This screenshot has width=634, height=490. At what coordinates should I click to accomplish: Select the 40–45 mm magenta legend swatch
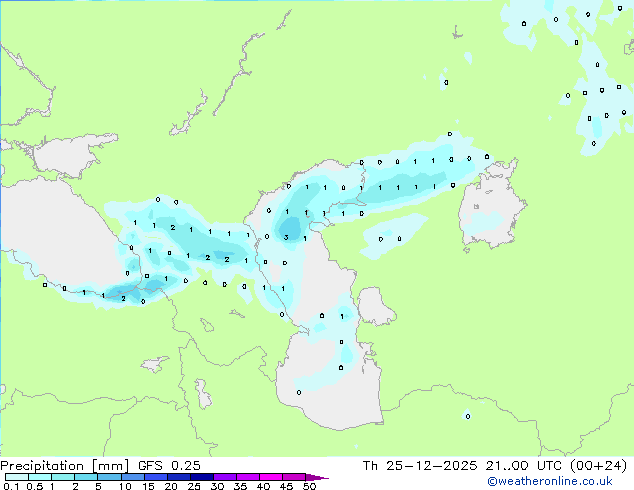pyautogui.click(x=271, y=477)
